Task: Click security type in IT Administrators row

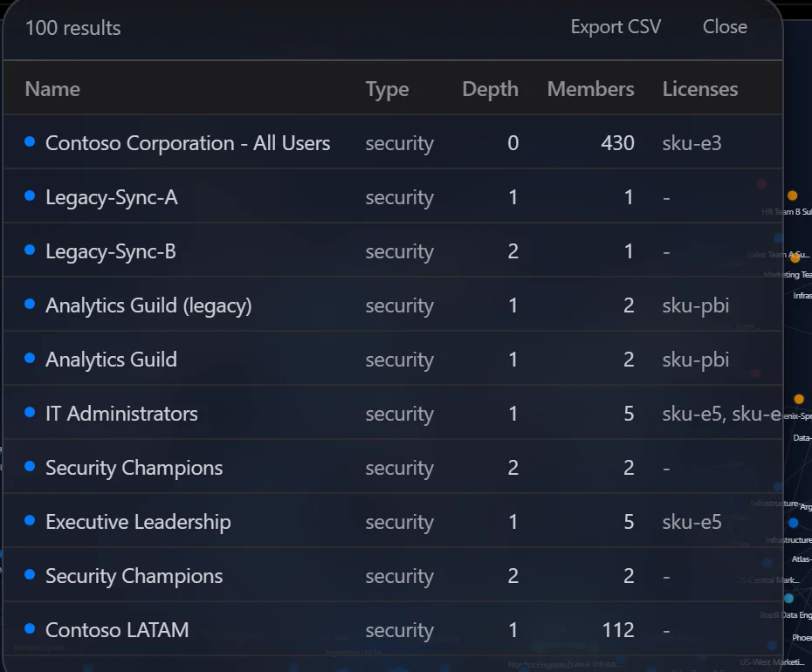Action: (399, 414)
